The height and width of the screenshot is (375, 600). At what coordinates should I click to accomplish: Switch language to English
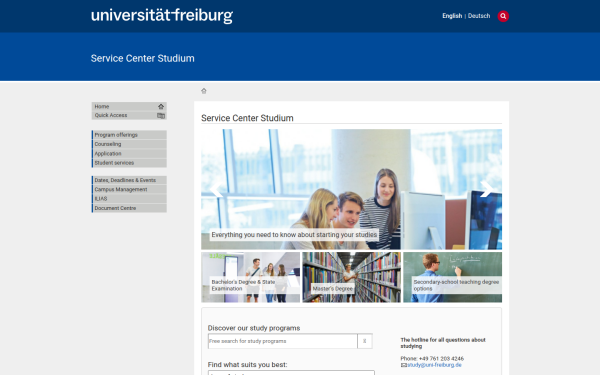(x=452, y=16)
